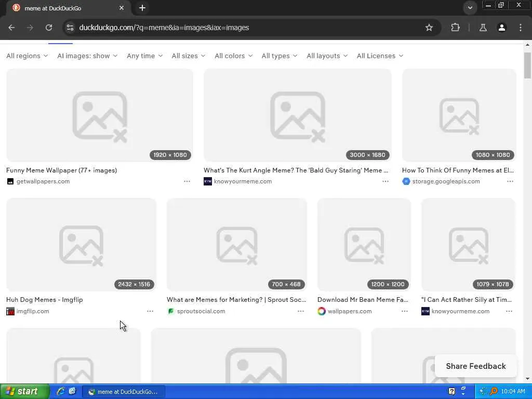Open the Windows start menu
This screenshot has width=532, height=399.
pyautogui.click(x=24, y=392)
